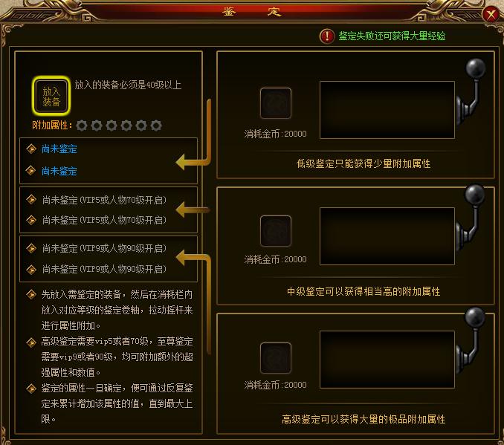
Task: Close the 鉴定 window with red X
Action: 491,14
